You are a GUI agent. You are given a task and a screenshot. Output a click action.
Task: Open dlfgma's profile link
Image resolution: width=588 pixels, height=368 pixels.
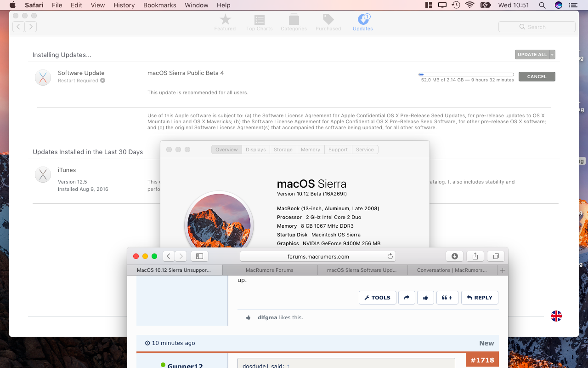point(267,317)
